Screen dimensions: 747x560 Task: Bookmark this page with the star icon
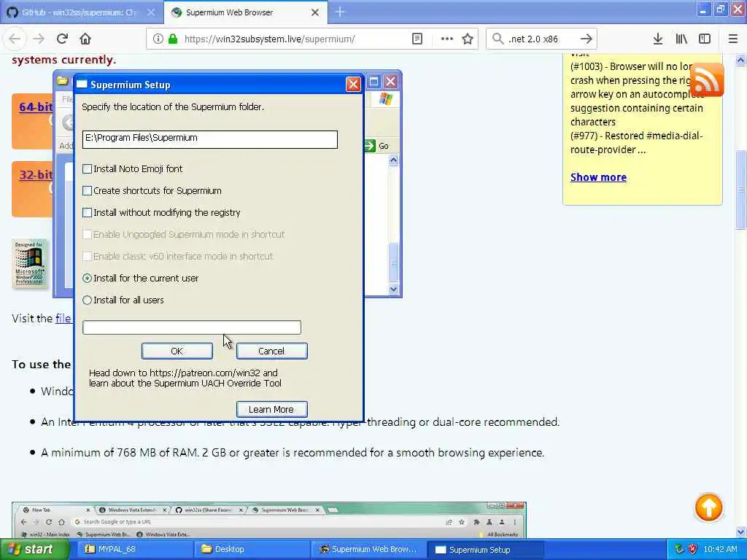pyautogui.click(x=468, y=39)
